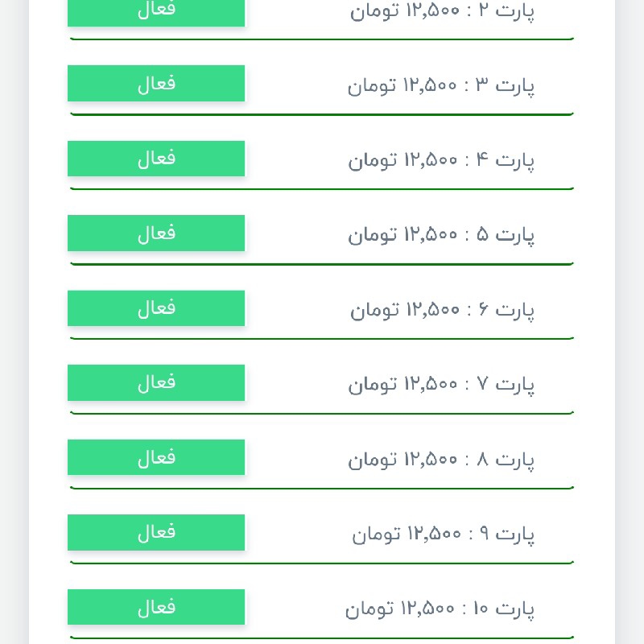Click the پارت ۴ price label
The height and width of the screenshot is (644, 644).
(441, 160)
